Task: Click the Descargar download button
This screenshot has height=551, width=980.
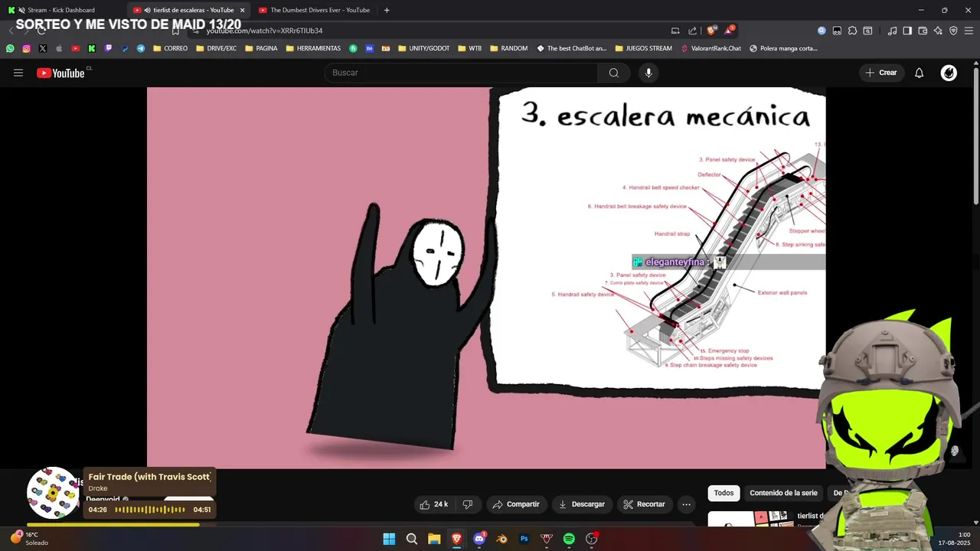Action: pyautogui.click(x=582, y=504)
